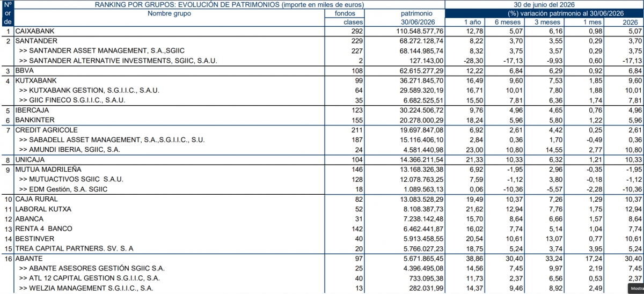Screen dimensions: 644x294
Task: Click the 'fondos' column header
Action: pos(345,13)
